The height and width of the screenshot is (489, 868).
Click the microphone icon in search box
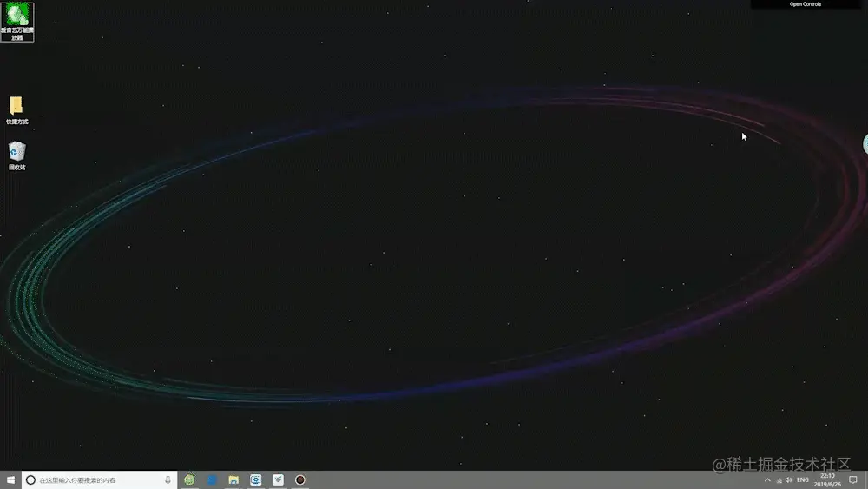click(168, 479)
